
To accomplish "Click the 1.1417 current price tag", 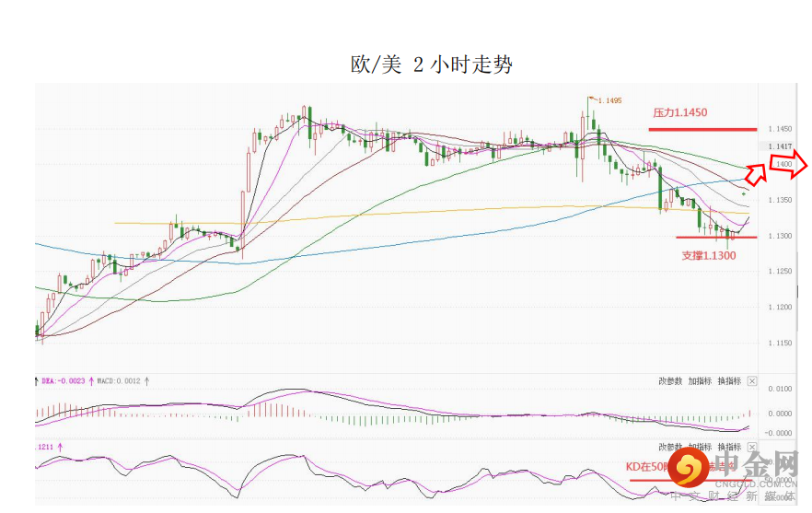I will tap(780, 146).
